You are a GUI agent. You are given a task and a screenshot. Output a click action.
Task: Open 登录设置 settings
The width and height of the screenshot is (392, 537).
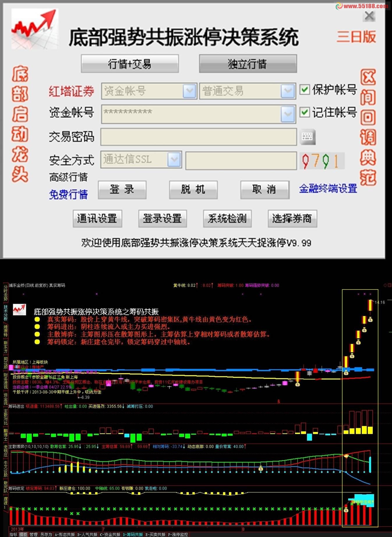pyautogui.click(x=163, y=218)
